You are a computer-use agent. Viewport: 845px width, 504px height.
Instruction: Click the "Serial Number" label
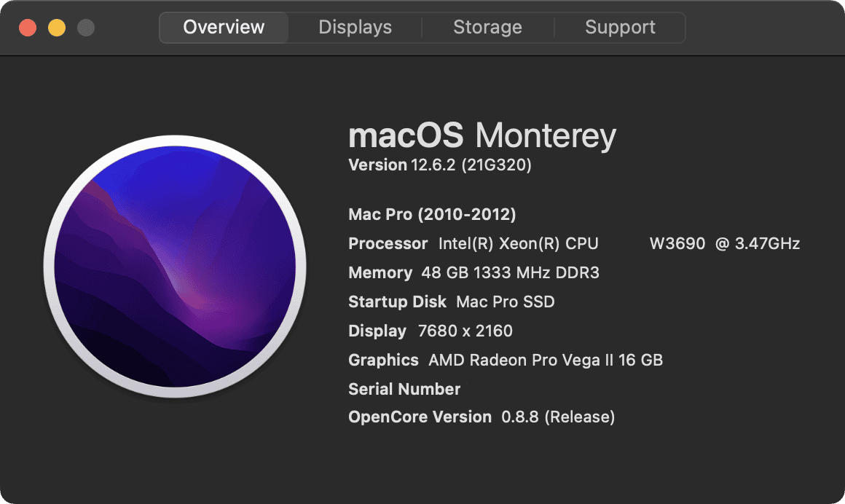[x=404, y=389]
